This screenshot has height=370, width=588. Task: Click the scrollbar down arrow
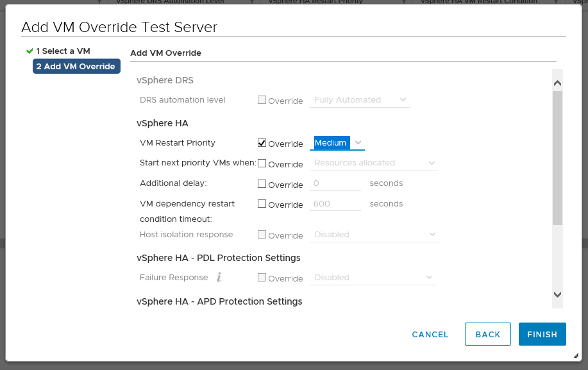pyautogui.click(x=557, y=294)
